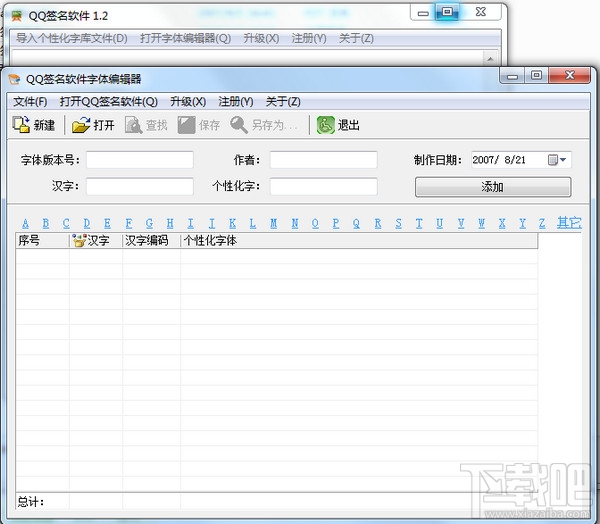Click the letter W index link
The height and width of the screenshot is (524, 600).
click(x=481, y=223)
